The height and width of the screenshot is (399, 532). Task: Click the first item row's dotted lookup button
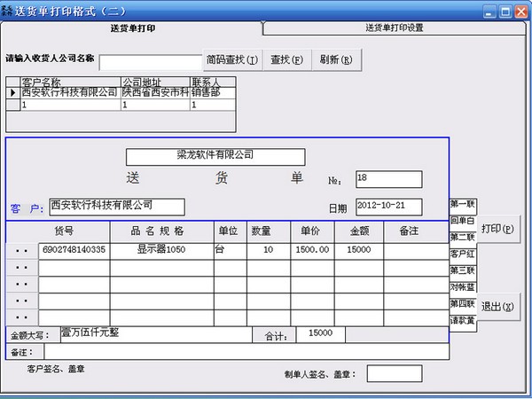click(22, 250)
